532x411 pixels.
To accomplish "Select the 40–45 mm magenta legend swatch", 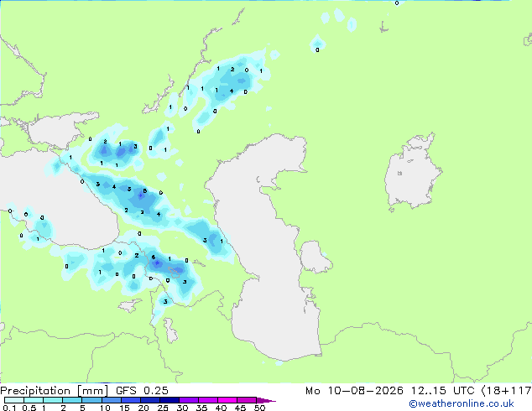I will [x=227, y=400].
